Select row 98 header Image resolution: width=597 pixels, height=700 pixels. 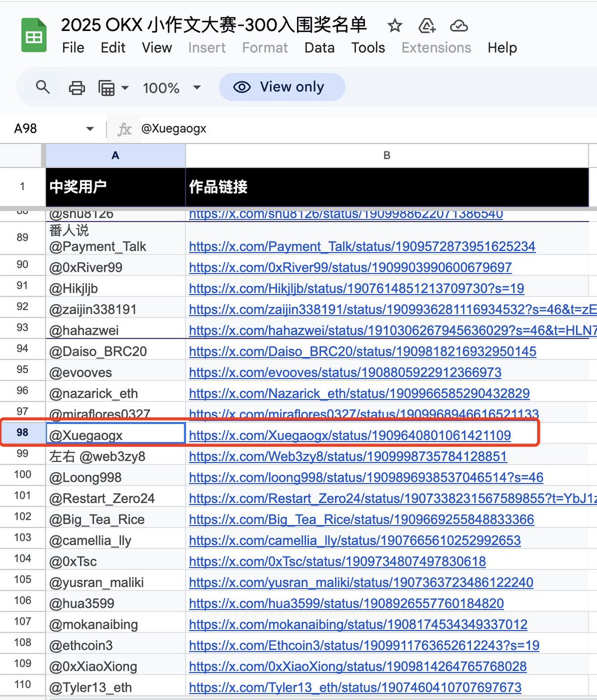tap(23, 433)
